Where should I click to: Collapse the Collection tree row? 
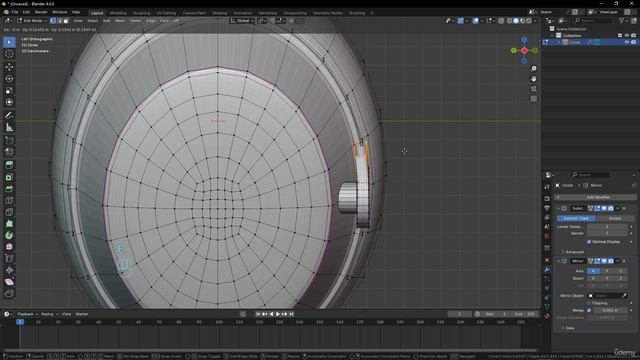point(553,36)
